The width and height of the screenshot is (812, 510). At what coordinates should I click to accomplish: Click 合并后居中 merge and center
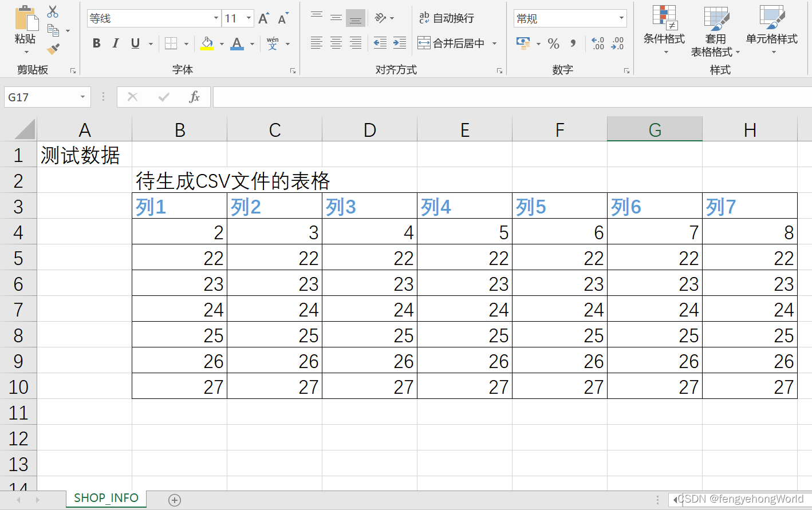point(451,43)
